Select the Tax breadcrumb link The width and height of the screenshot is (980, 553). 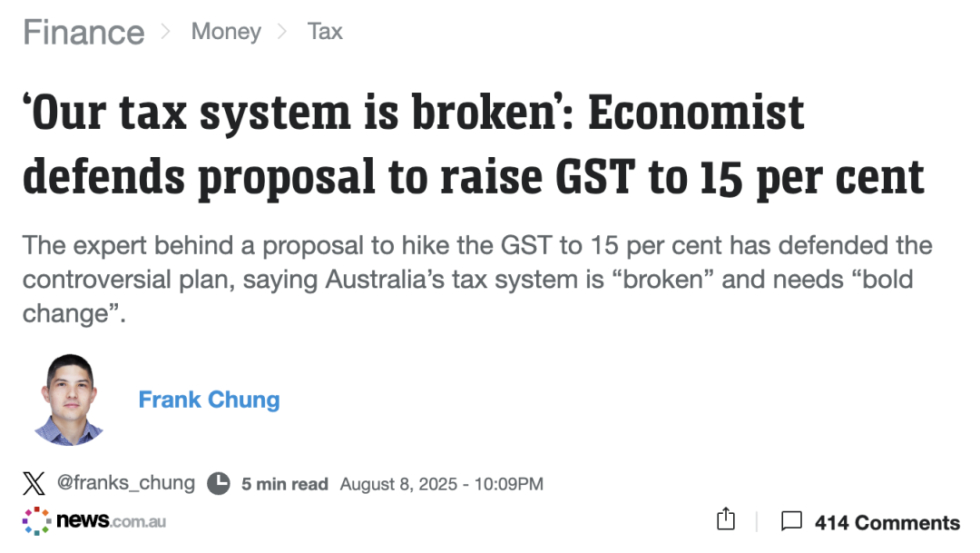[x=325, y=32]
